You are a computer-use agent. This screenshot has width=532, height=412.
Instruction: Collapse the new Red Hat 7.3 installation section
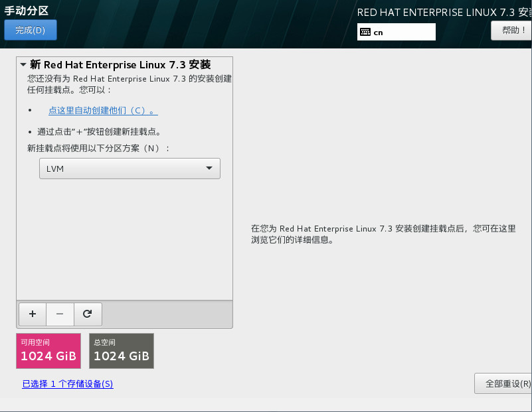(23, 64)
